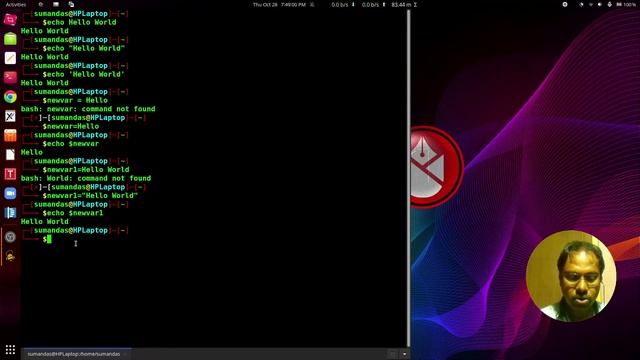640x360 pixels.
Task: Launch the screenshot tool from the dock
Action: point(10,19)
